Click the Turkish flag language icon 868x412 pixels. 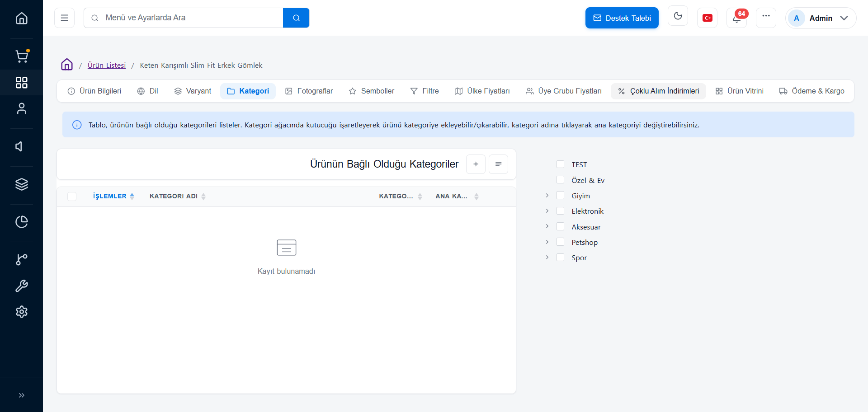click(x=707, y=18)
